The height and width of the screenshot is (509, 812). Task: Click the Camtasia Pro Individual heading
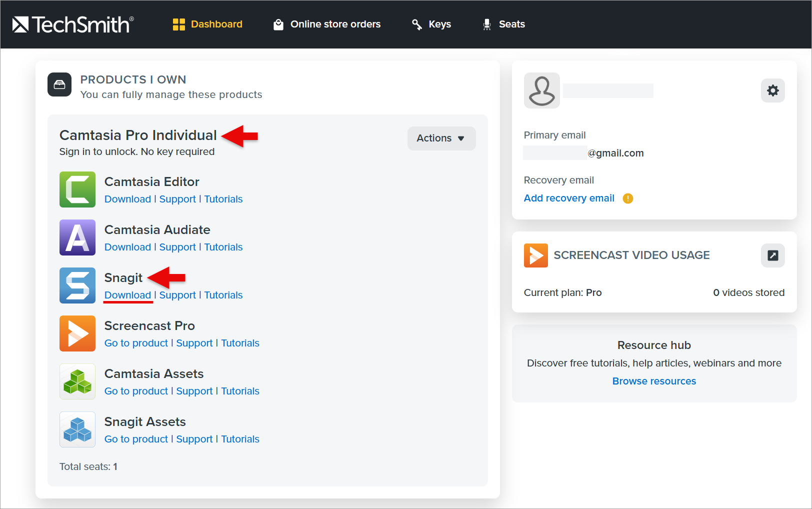[138, 135]
